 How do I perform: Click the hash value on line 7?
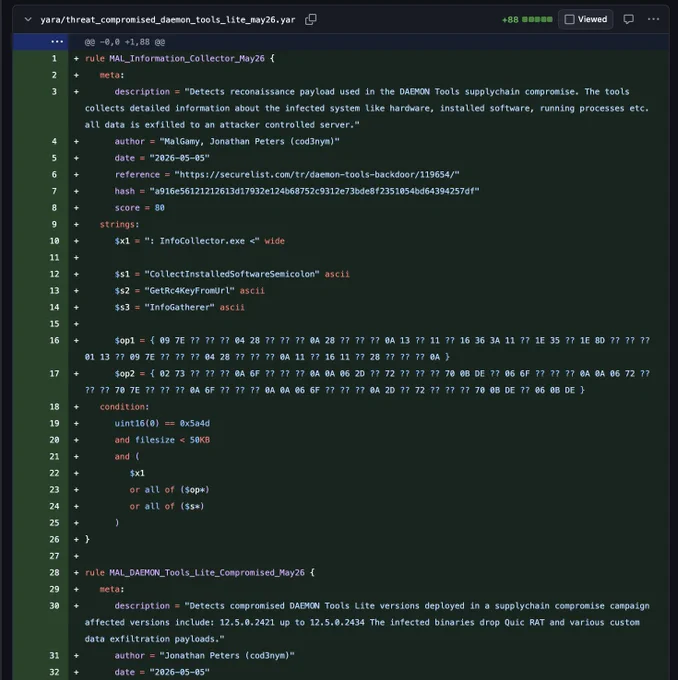(314, 191)
